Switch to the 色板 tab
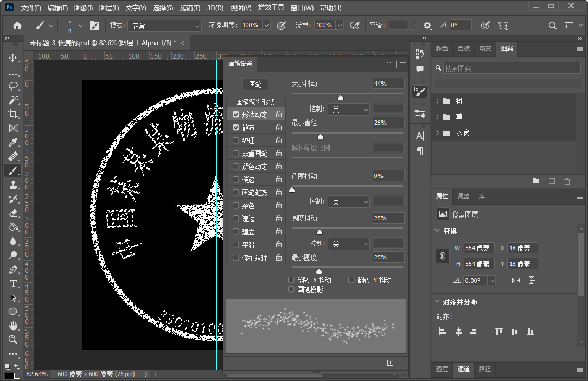 click(x=463, y=48)
